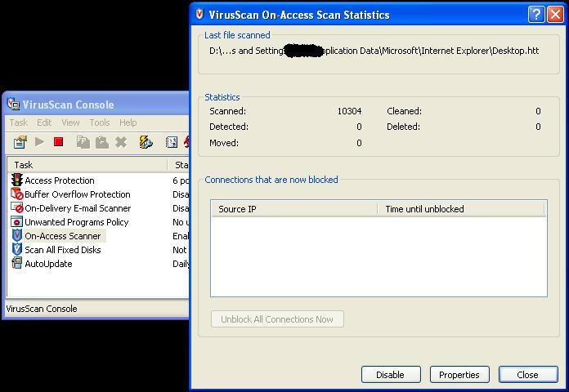Click the Unwanted Programs Policy icon
The image size is (569, 392).
point(16,221)
